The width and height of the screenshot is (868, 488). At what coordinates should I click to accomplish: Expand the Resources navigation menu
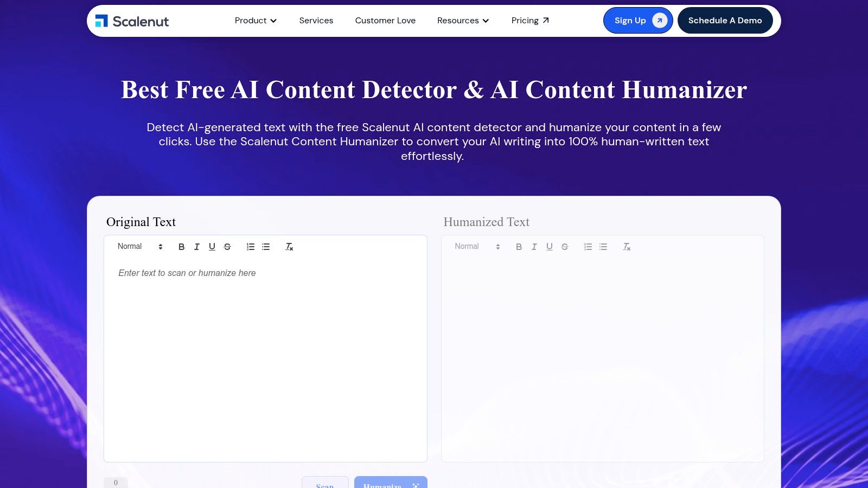pos(463,21)
